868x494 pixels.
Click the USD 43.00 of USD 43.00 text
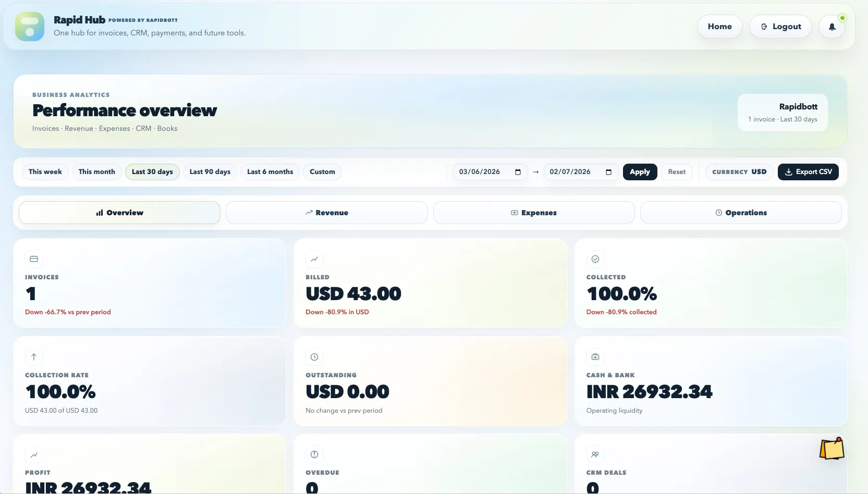point(62,411)
